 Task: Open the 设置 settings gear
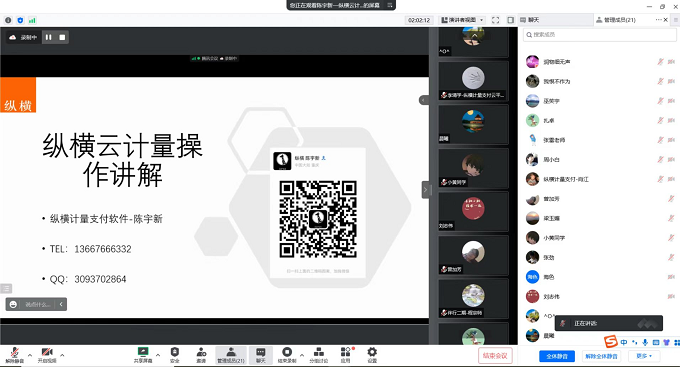pos(372,354)
